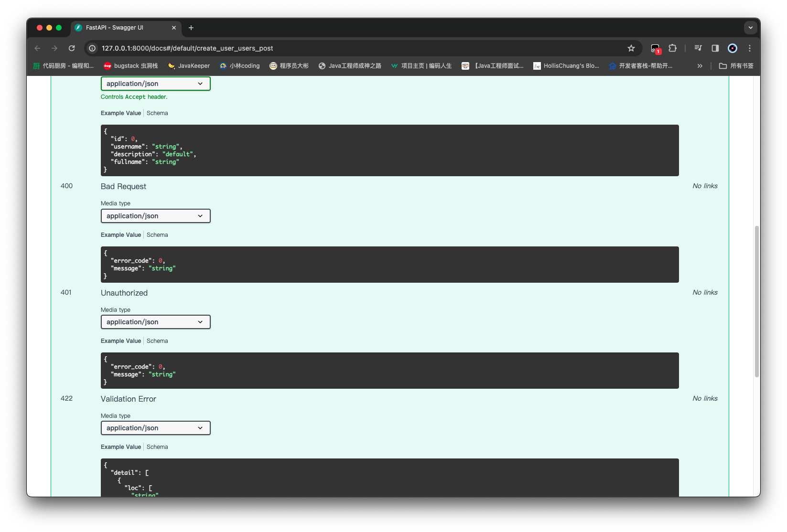The height and width of the screenshot is (532, 787).
Task: Toggle the browser side panel
Action: [715, 48]
